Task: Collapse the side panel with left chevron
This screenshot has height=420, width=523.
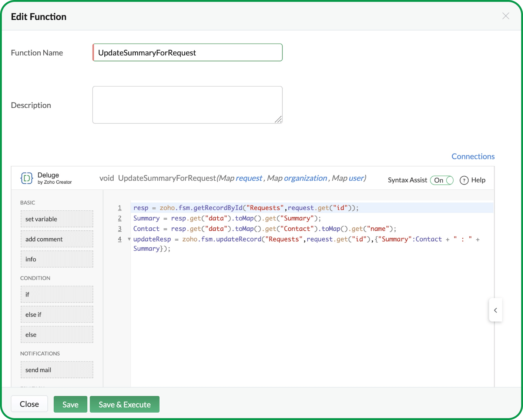Action: 495,310
